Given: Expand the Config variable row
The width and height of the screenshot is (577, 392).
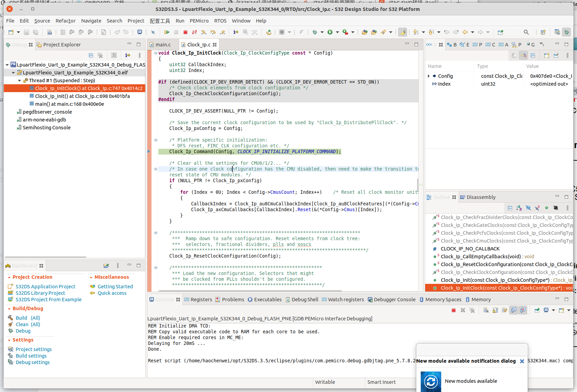Looking at the screenshot, I should [429, 76].
